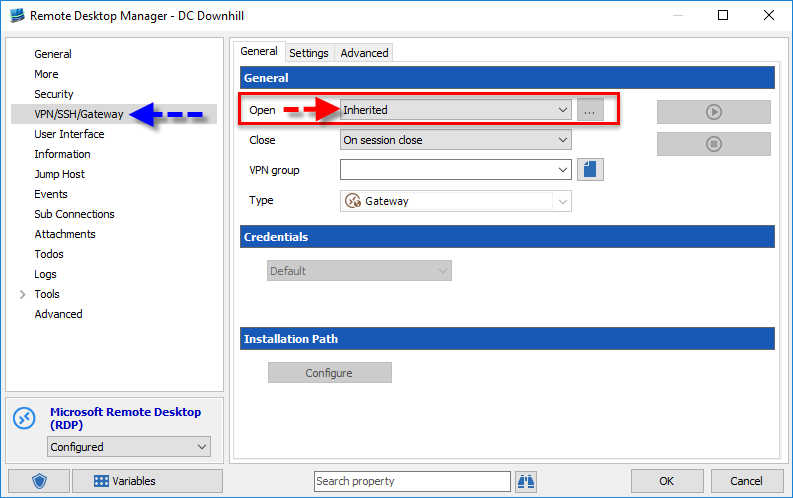Viewport: 793px width, 498px height.
Task: Close the Remote Desktop Manager window
Action: click(769, 15)
